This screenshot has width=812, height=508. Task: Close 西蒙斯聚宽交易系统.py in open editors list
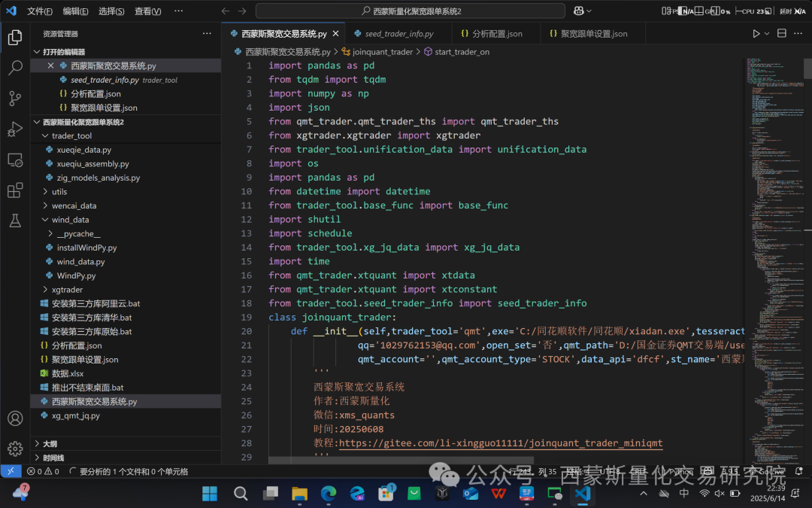click(x=50, y=65)
